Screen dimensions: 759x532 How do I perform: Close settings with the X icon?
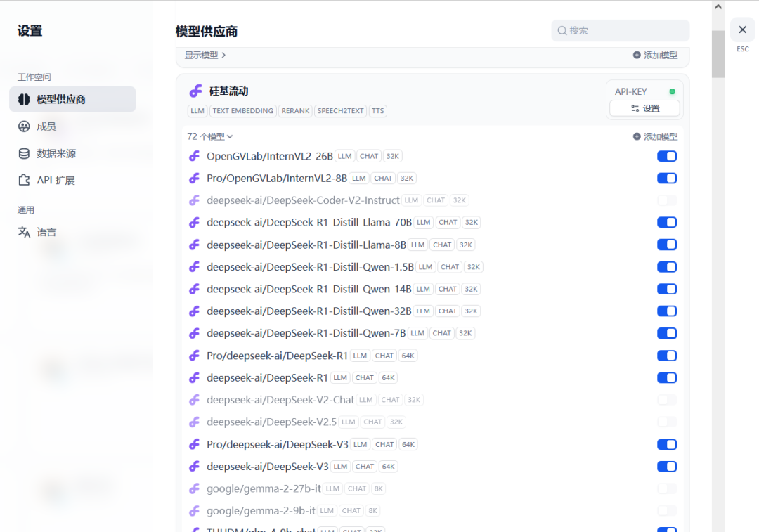743,30
